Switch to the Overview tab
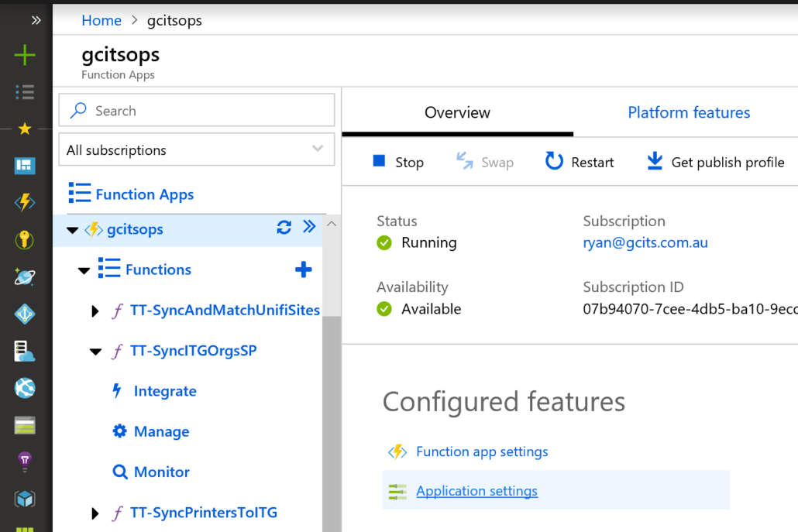798x532 pixels. [457, 112]
